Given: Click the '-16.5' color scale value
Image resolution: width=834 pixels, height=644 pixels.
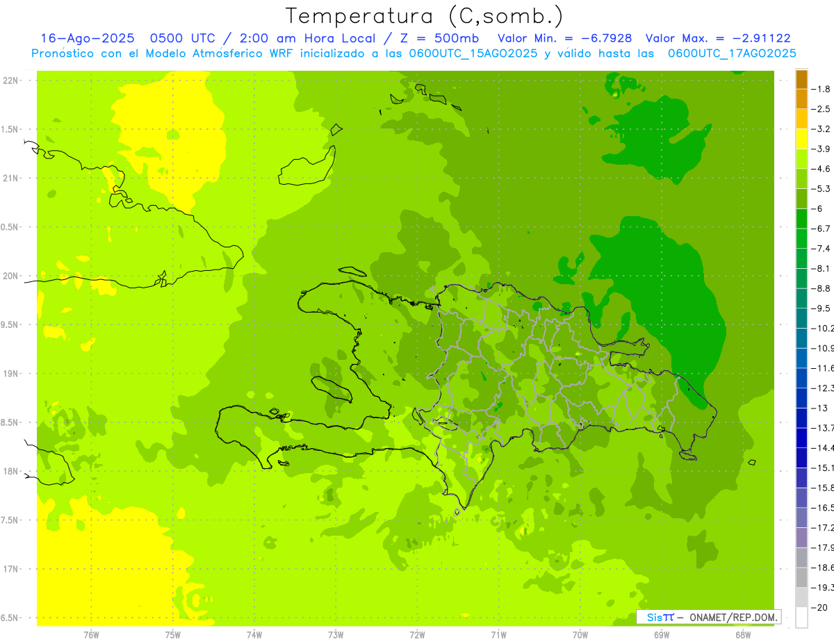Looking at the screenshot, I should (823, 508).
